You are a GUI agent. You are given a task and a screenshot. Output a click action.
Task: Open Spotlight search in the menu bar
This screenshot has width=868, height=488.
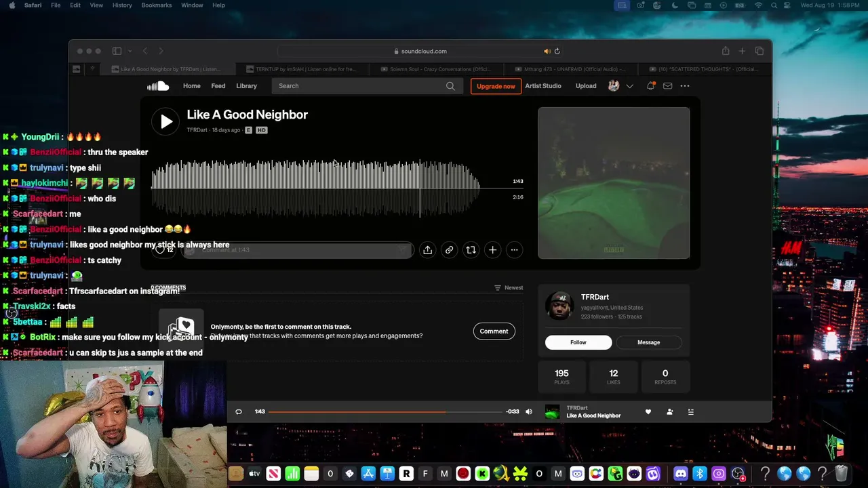click(x=775, y=5)
